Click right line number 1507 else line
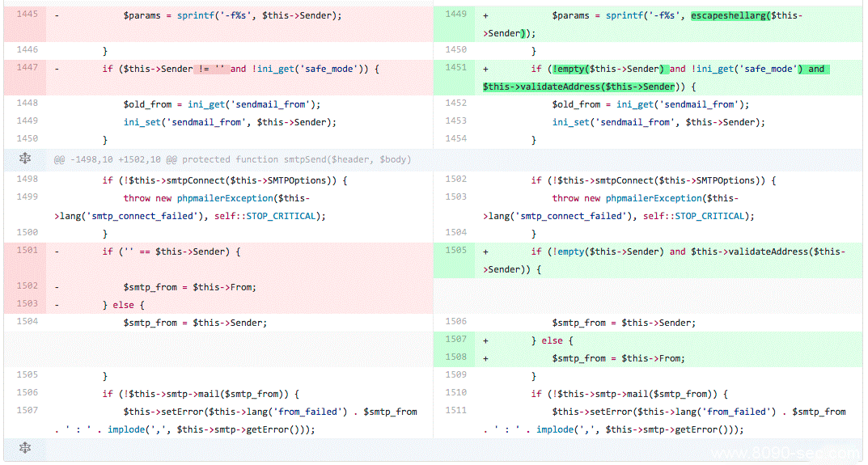This screenshot has width=868, height=465. [455, 339]
